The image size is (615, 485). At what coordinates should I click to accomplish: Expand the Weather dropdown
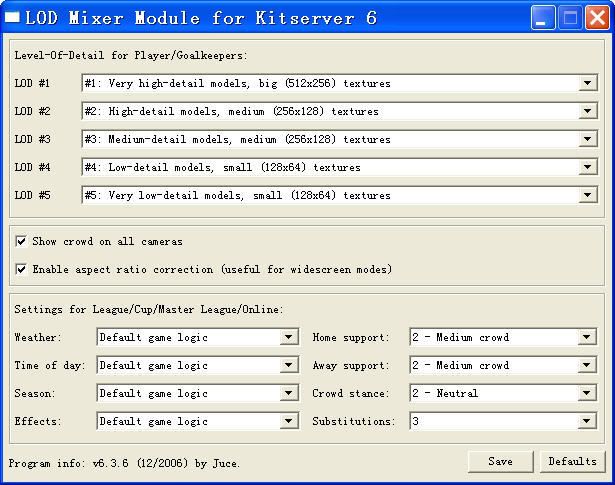[x=288, y=337]
